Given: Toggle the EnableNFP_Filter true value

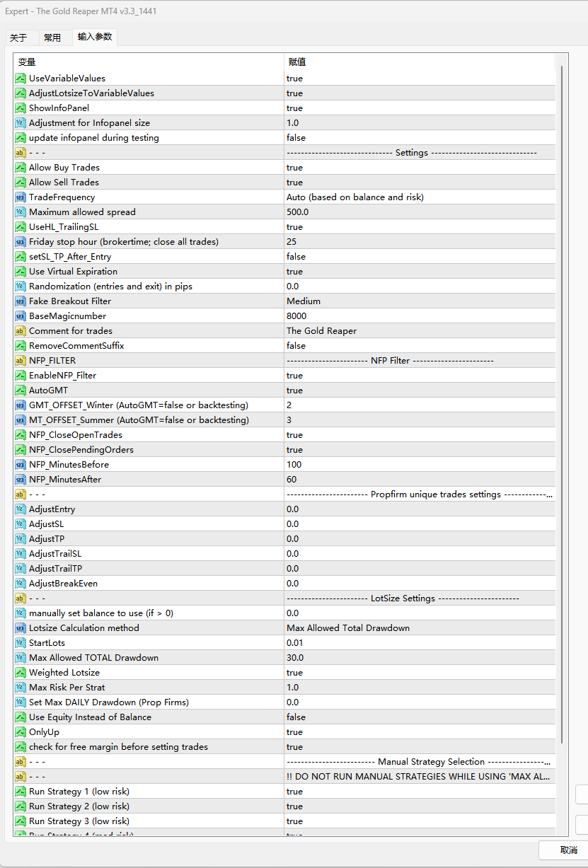Looking at the screenshot, I should tap(294, 376).
